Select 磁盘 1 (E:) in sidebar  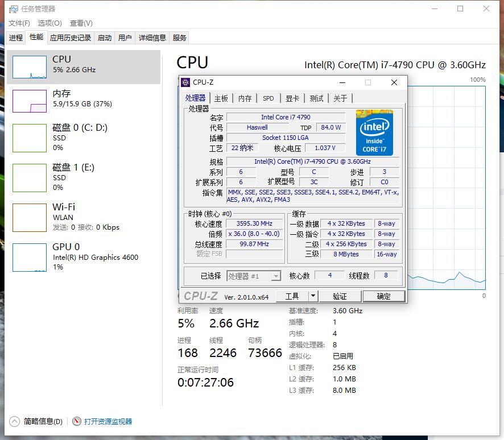pos(84,177)
